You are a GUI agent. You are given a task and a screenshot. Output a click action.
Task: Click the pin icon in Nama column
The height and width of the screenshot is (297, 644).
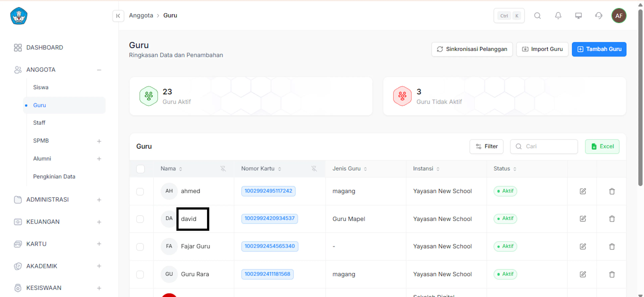(x=223, y=169)
